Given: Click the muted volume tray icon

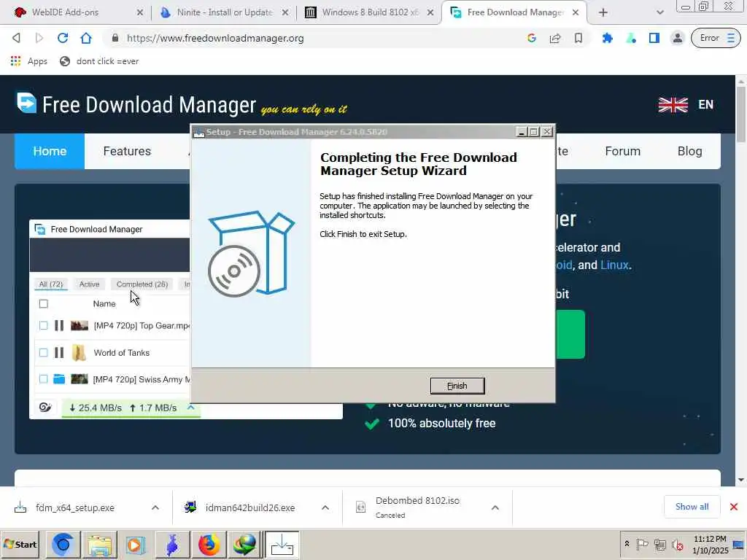Looking at the screenshot, I should tap(677, 544).
